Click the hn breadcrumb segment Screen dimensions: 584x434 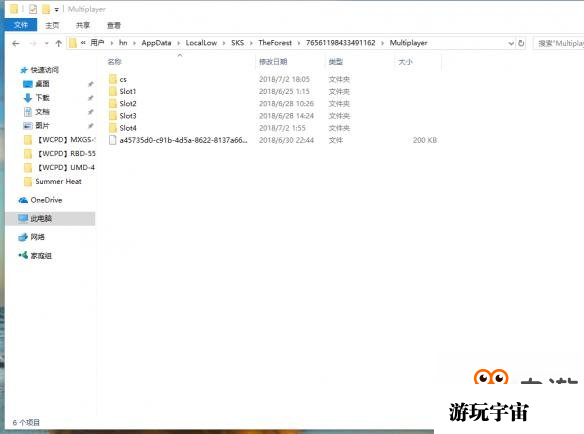[123, 43]
